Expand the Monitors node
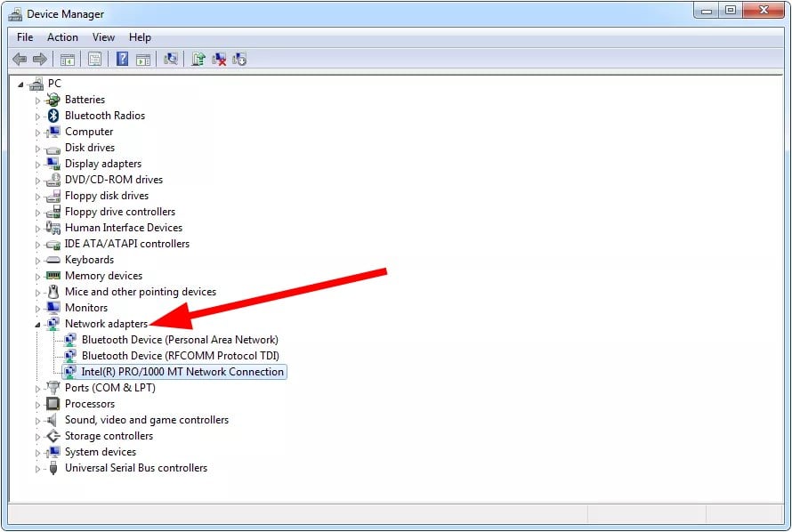This screenshot has width=792, height=532. point(37,309)
